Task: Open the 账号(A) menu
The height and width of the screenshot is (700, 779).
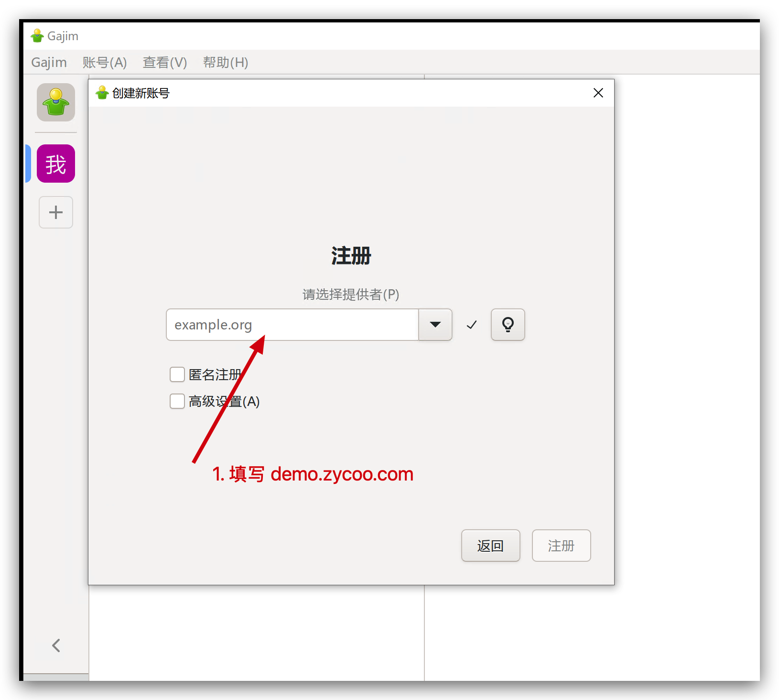Action: 105,62
